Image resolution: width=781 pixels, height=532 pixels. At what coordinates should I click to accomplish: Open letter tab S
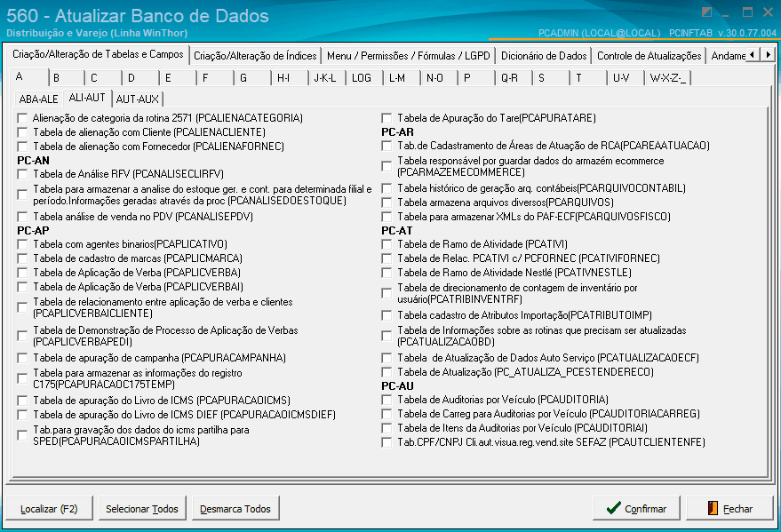click(x=552, y=78)
